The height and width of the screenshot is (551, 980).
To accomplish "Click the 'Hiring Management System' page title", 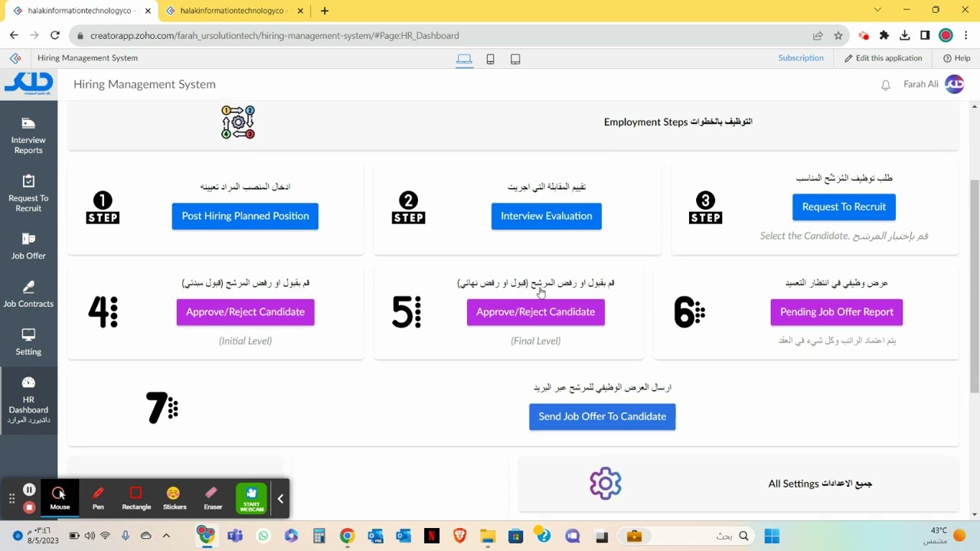I will tap(145, 84).
